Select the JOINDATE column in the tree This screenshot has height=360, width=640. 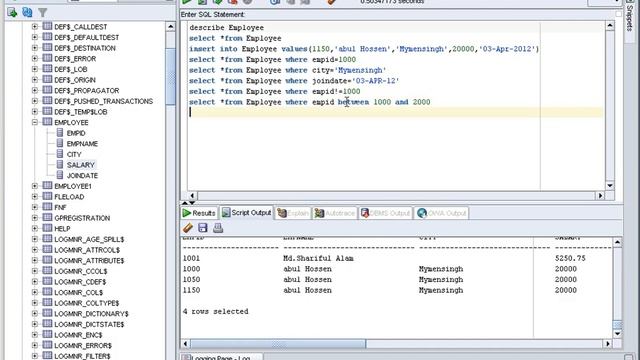(x=82, y=176)
